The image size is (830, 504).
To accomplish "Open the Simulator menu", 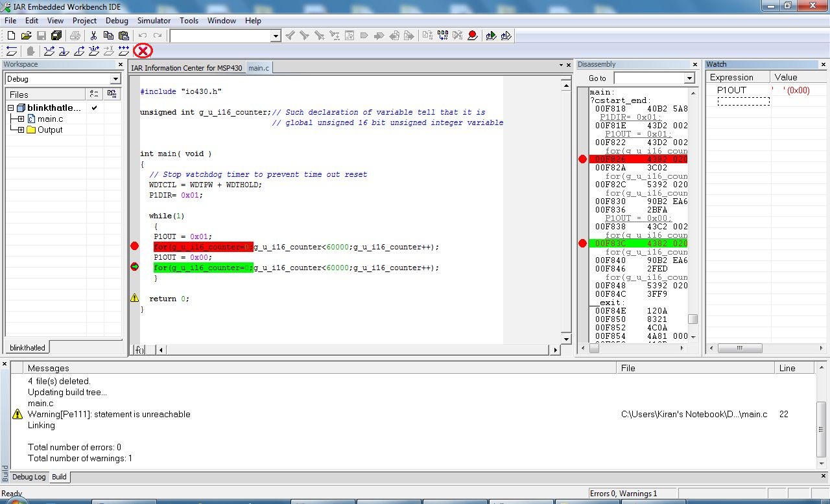I will click(154, 20).
